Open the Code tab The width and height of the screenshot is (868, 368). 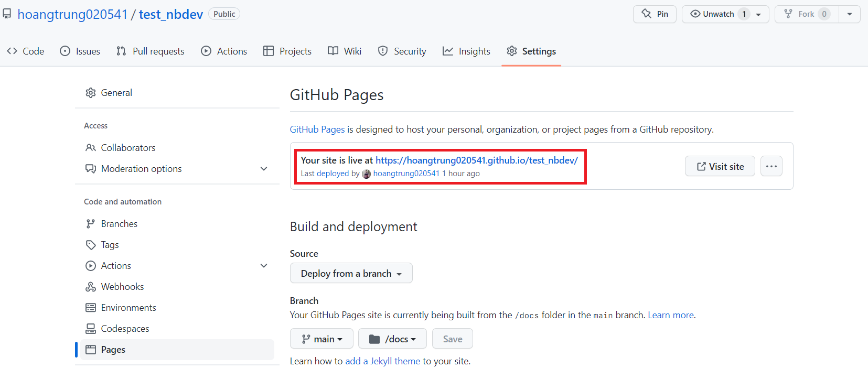(x=25, y=51)
